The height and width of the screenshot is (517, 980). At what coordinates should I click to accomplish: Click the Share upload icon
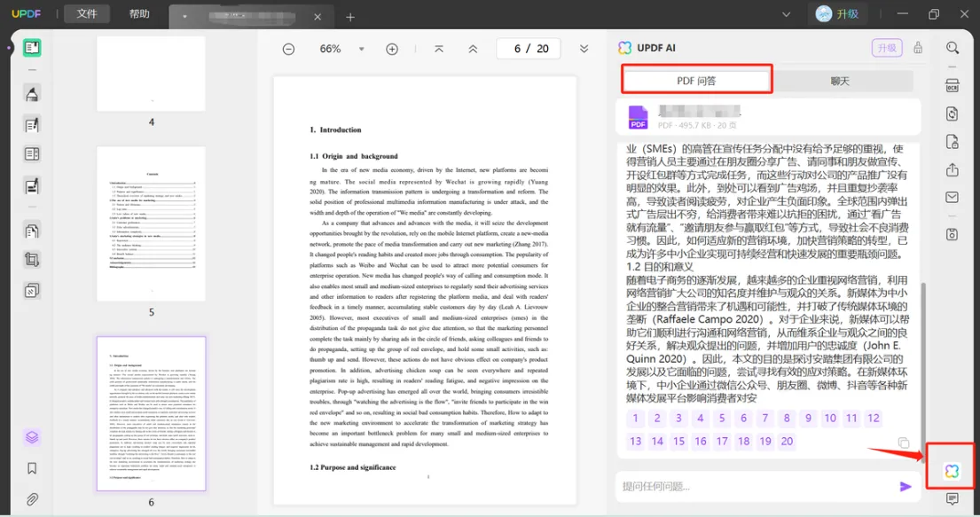(952, 169)
